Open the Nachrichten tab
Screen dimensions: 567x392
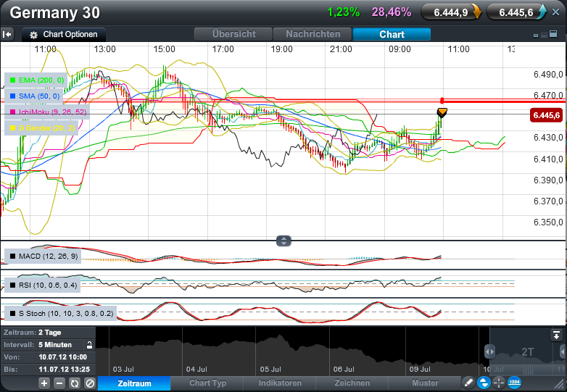coord(313,34)
